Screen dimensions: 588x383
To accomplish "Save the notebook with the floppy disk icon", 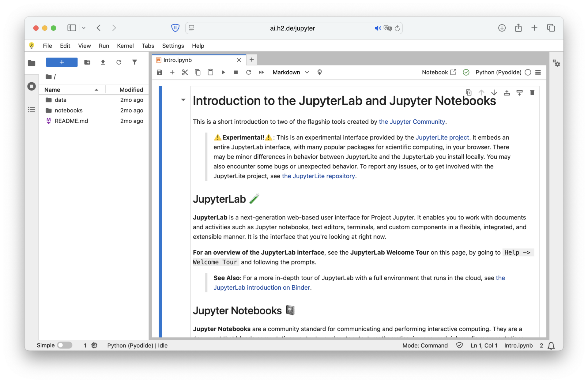I will coord(160,72).
